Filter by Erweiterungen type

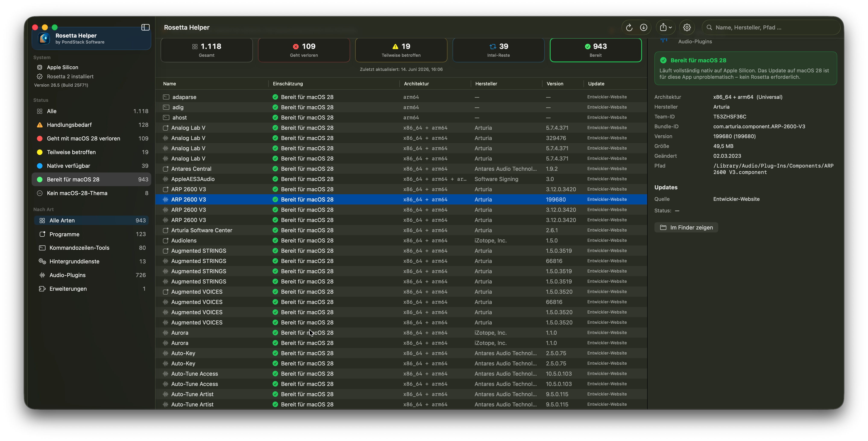point(91,289)
